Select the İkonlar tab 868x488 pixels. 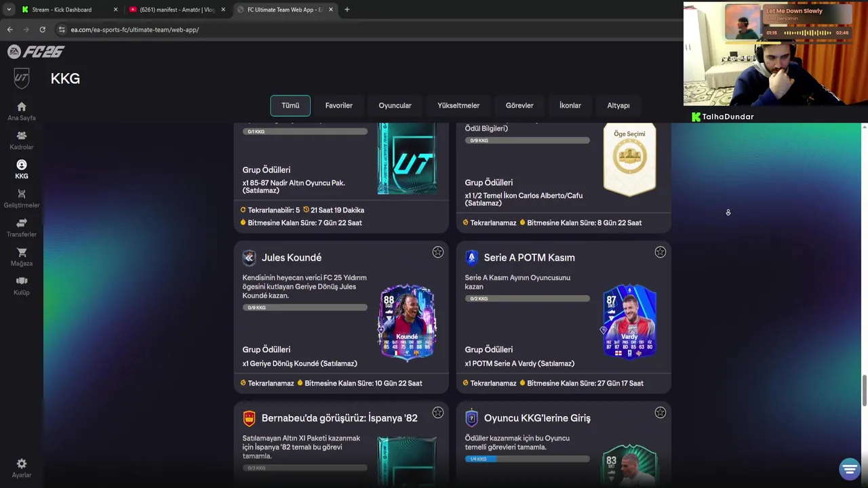pos(570,106)
